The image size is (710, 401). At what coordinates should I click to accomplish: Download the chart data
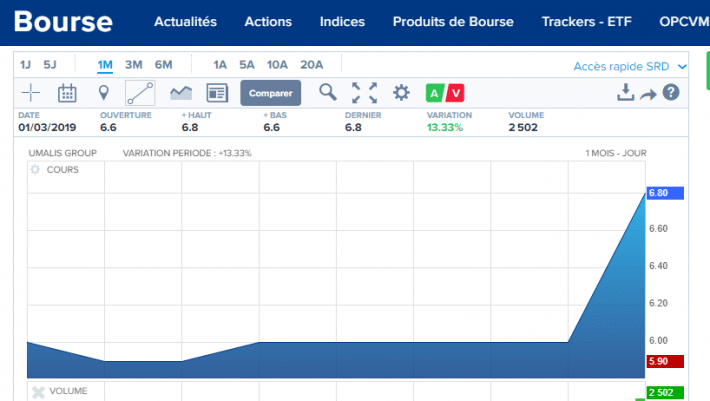tap(625, 92)
